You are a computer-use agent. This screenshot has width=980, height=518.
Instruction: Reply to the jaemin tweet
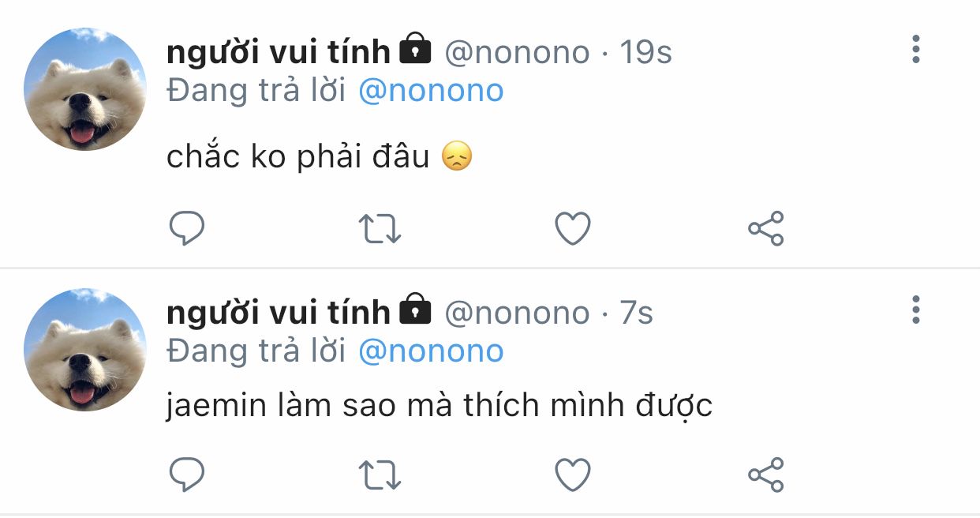coord(188,475)
